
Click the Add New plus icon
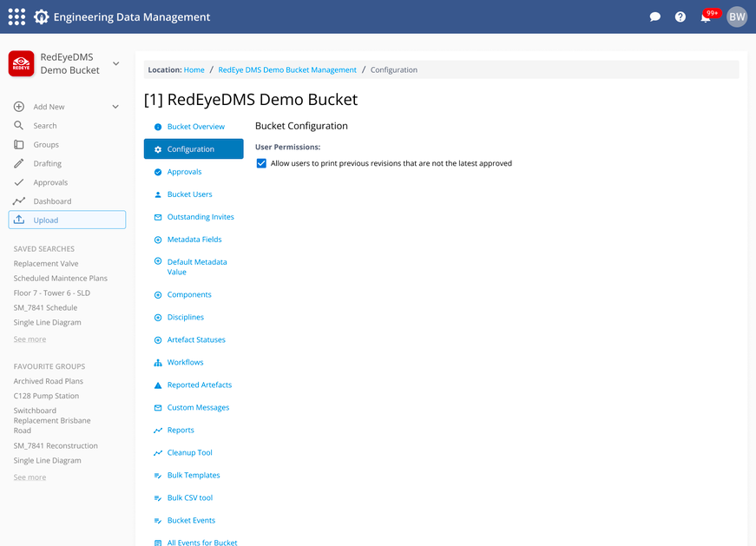pos(19,107)
